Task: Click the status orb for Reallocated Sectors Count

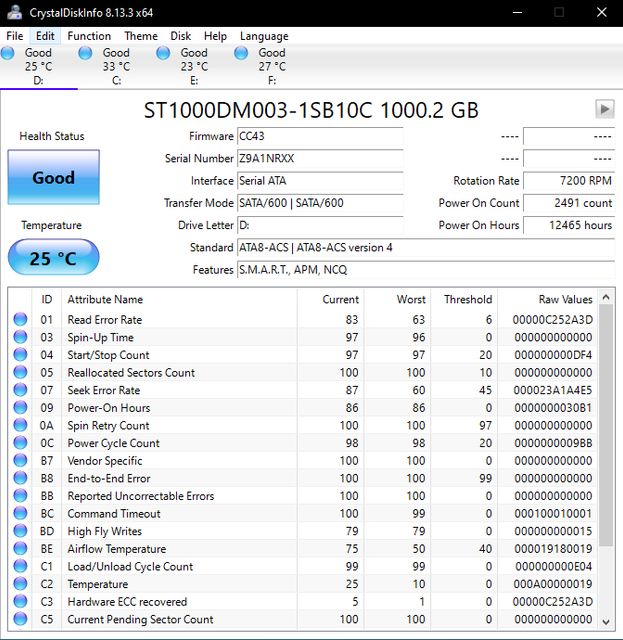Action: (x=20, y=372)
